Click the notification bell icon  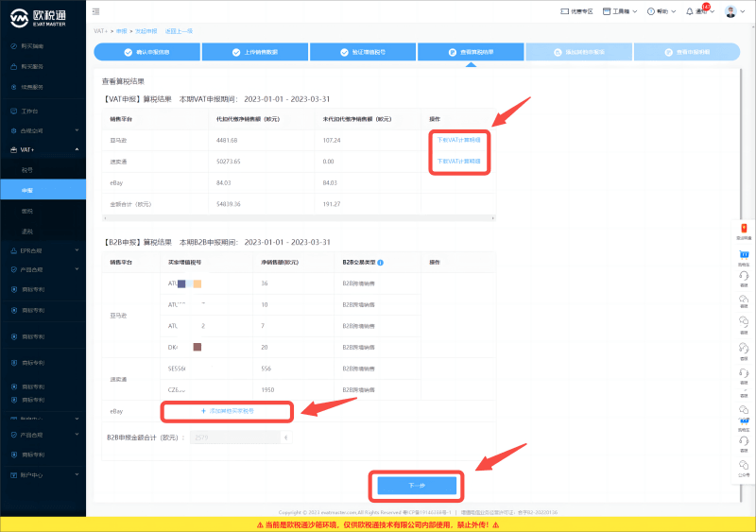[x=690, y=11]
